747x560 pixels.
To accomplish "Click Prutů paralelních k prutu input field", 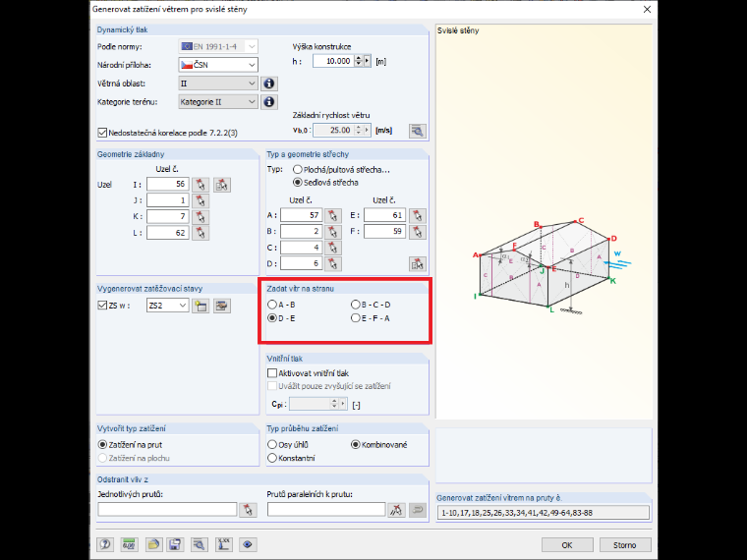I will click(326, 510).
